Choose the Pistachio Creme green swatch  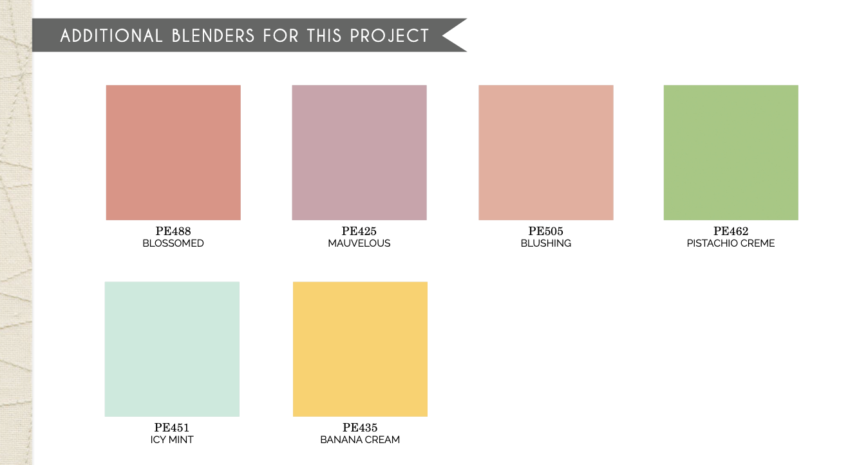731,153
